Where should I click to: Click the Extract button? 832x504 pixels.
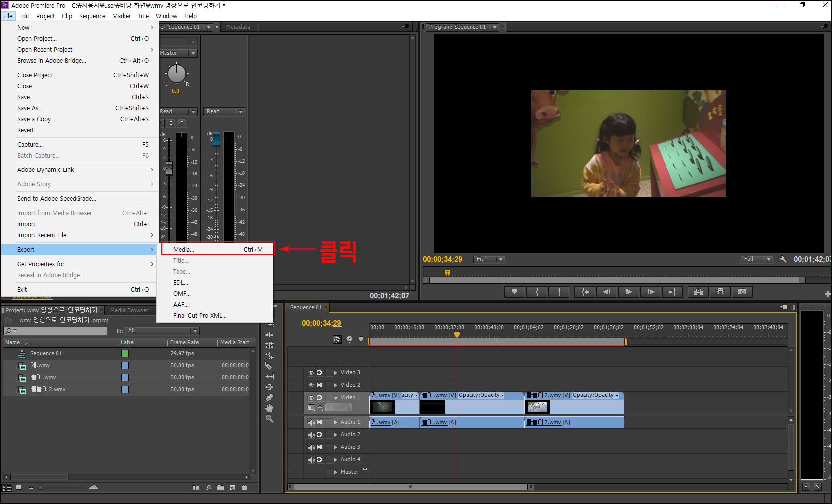click(720, 292)
